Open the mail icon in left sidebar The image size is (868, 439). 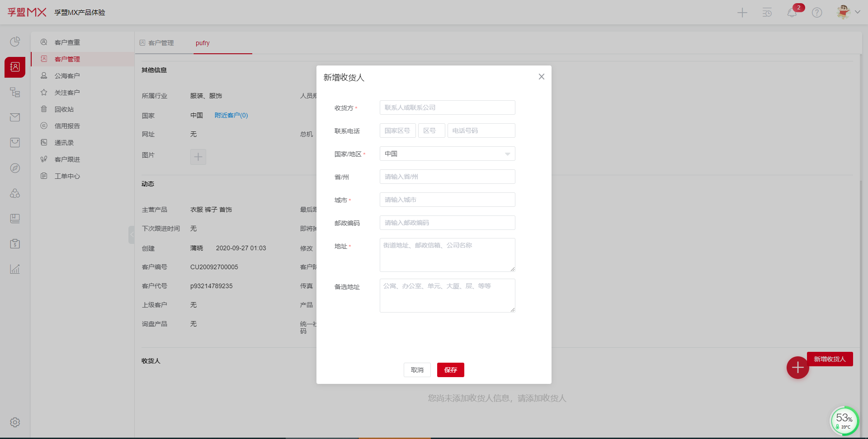coord(15,117)
